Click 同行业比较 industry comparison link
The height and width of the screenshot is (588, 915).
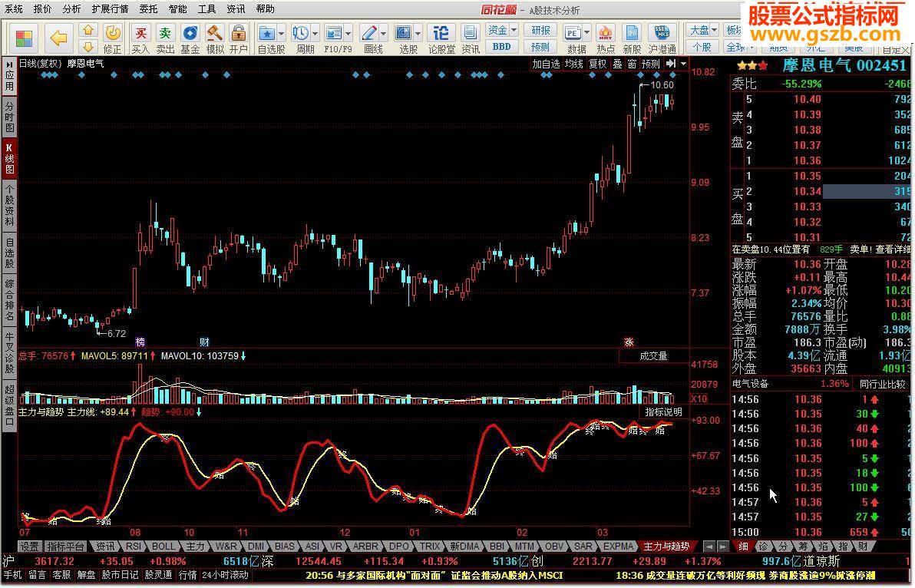click(x=882, y=384)
